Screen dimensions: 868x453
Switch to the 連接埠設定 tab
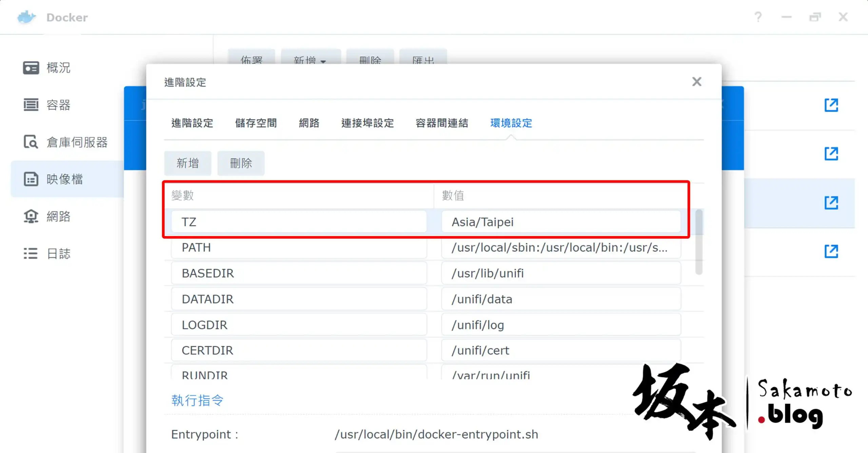368,123
